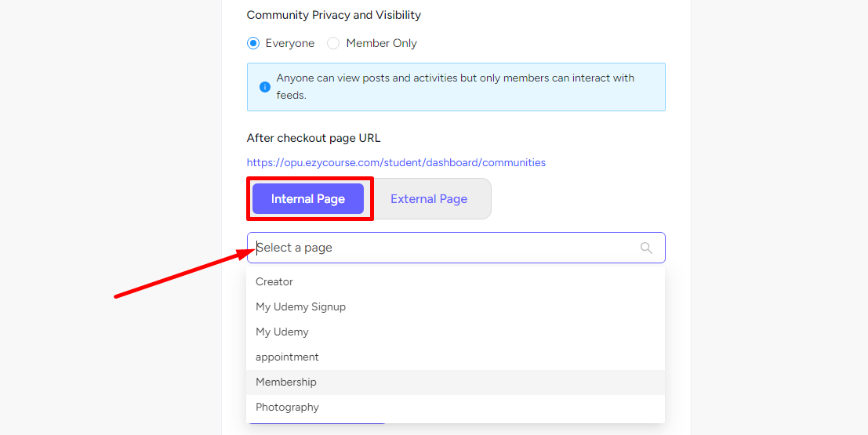Choose My Udemy Signup from the list
Screen dimensions: 868x435
456,306
